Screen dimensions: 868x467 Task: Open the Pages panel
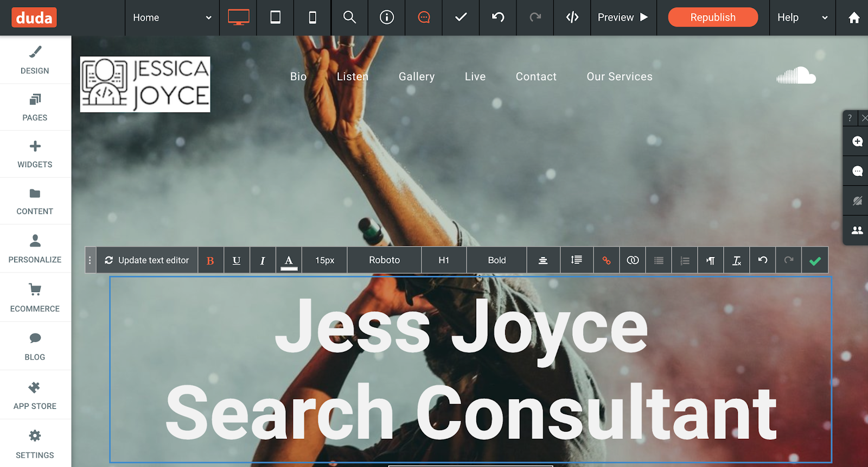[x=35, y=107]
